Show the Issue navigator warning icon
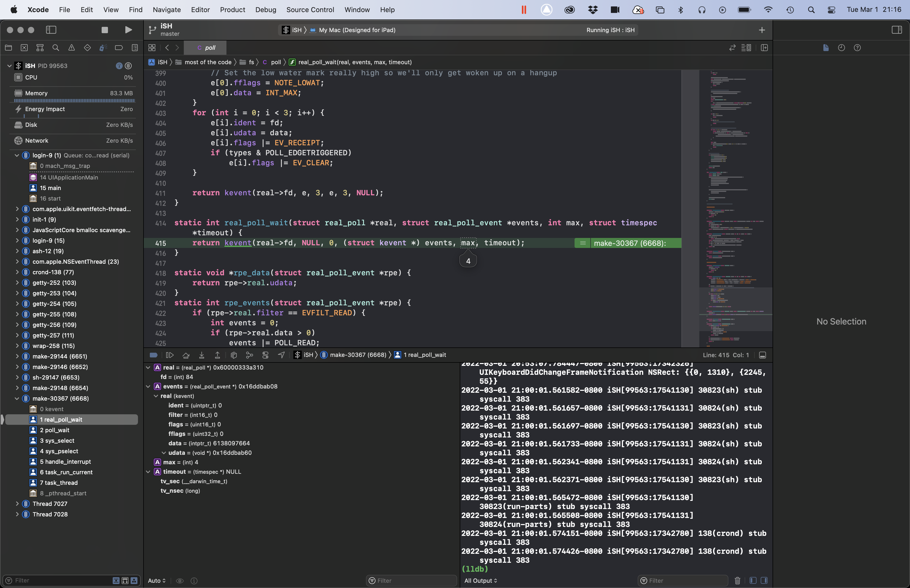Screen dimensions: 910x588 click(71, 48)
